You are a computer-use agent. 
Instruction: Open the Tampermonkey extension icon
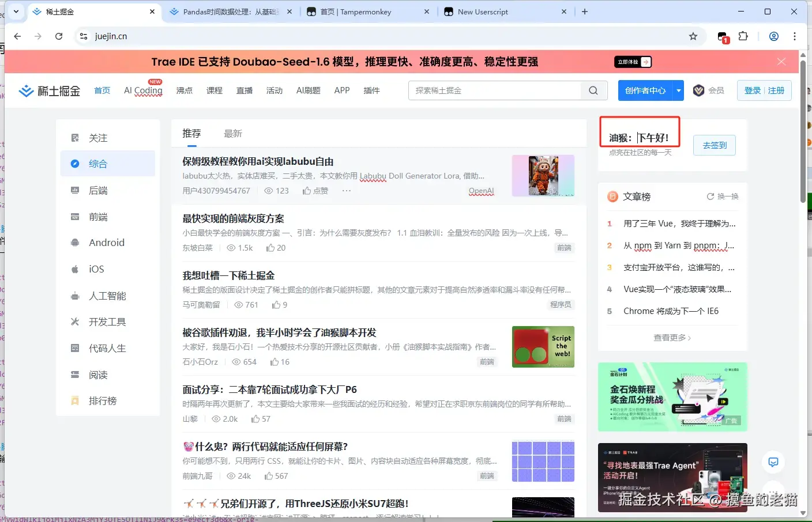[x=723, y=37]
